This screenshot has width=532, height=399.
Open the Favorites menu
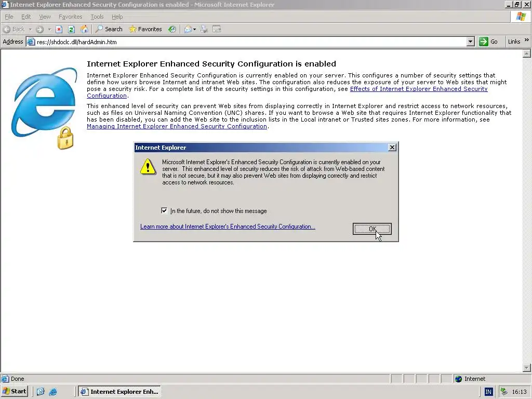[71, 17]
